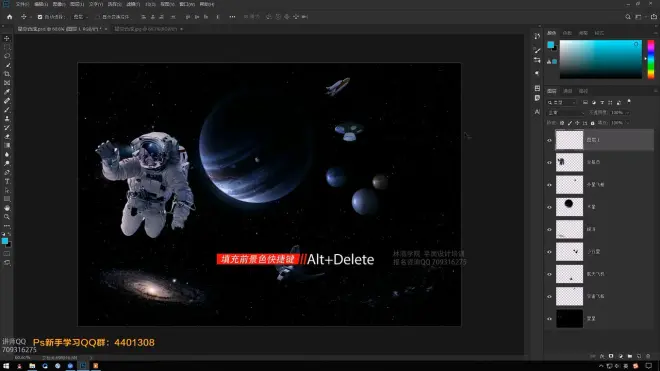The height and width of the screenshot is (371, 660).
Task: Open the History panel icon in collapsed dock
Action: tap(537, 37)
